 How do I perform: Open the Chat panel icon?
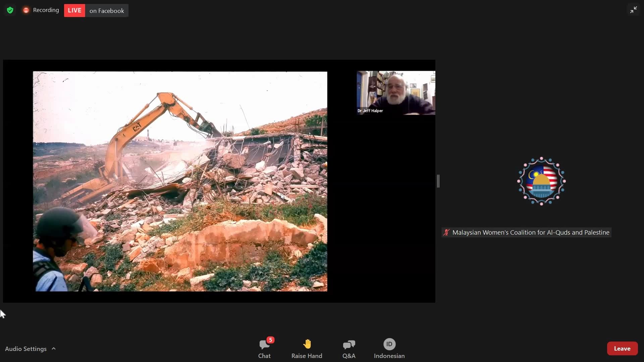point(264,345)
